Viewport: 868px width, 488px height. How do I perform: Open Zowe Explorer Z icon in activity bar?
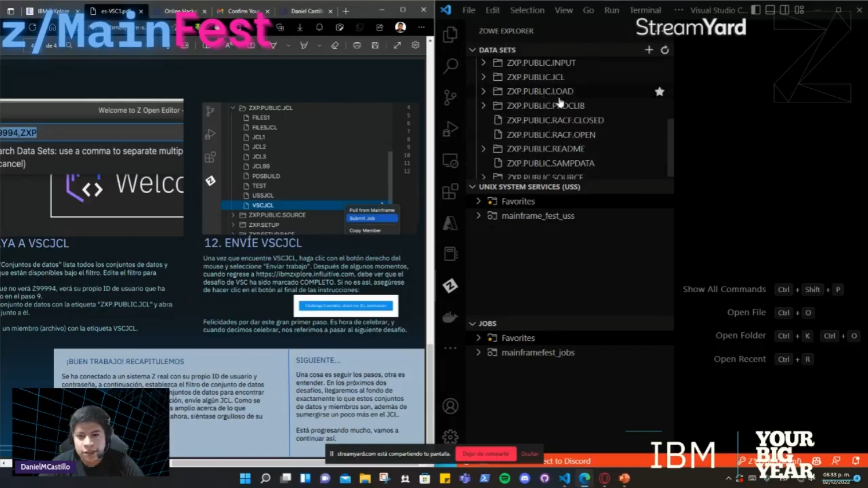coord(450,285)
